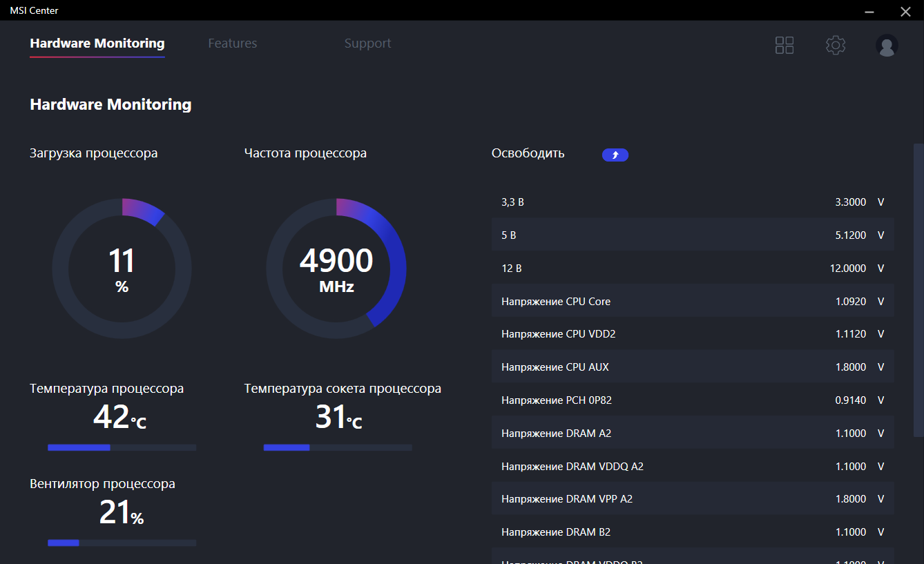Click the Температура процессора progress bar
This screenshot has width=924, height=564.
point(122,447)
